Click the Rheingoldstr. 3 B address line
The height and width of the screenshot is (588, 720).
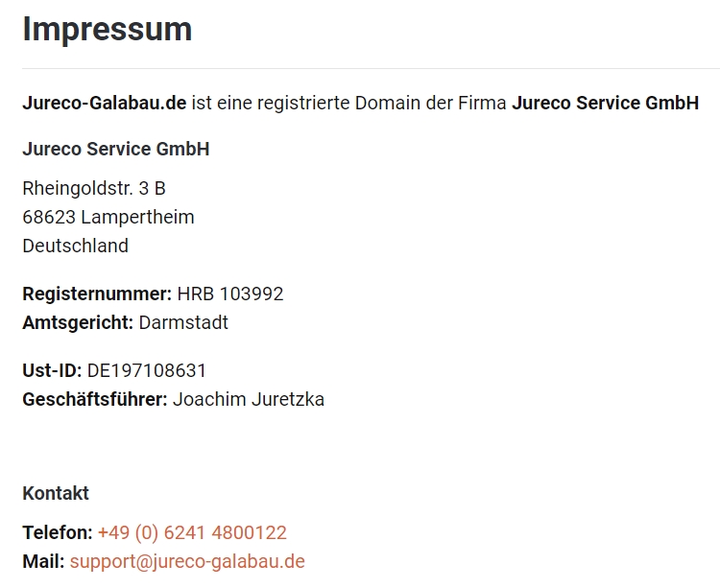tap(94, 189)
